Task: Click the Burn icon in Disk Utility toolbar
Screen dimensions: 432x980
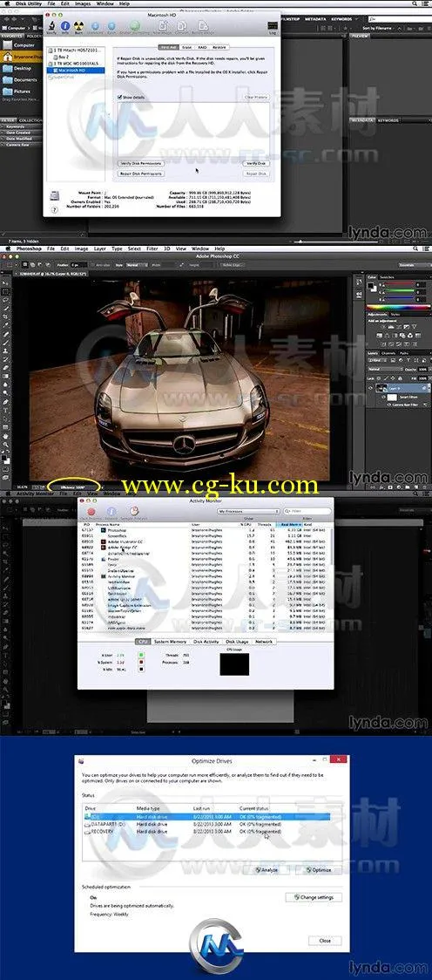Action: click(79, 26)
